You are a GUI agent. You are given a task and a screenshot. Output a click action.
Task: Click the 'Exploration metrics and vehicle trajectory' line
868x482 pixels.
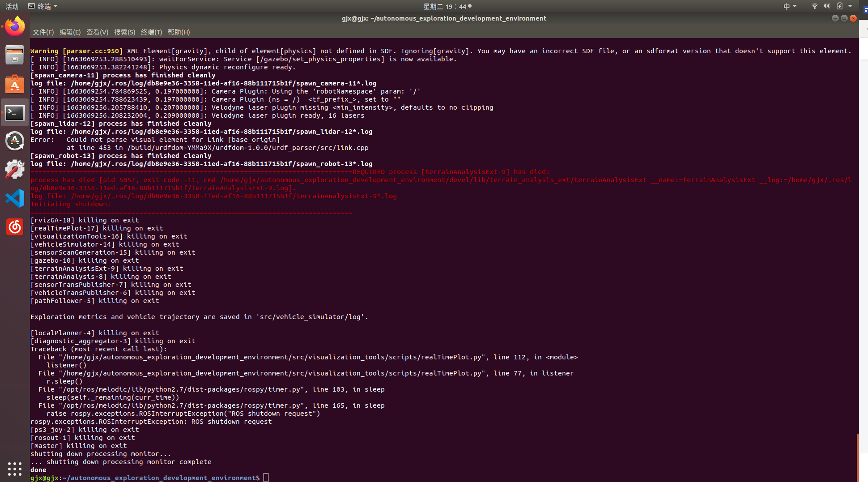[199, 317]
